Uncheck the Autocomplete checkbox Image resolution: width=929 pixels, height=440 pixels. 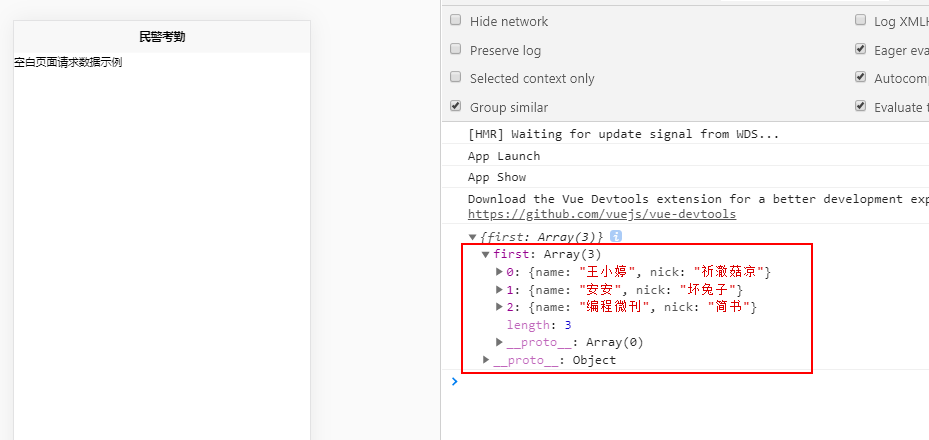pyautogui.click(x=860, y=77)
